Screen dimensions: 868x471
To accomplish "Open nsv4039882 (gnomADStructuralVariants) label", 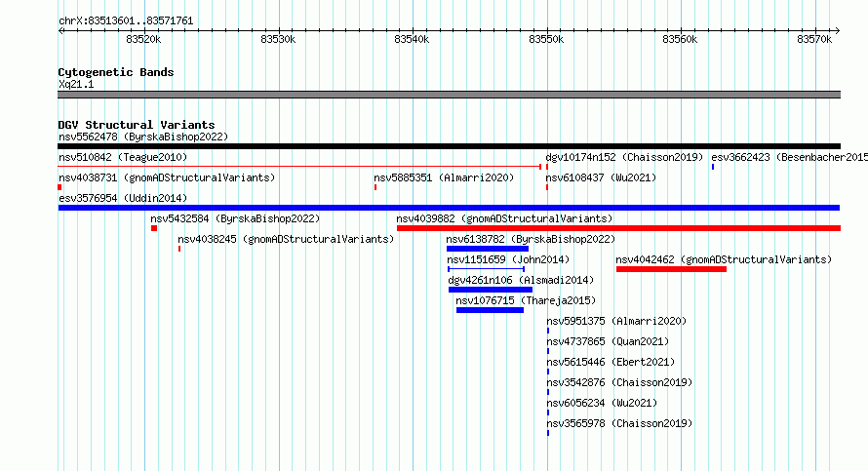I will 504,218.
